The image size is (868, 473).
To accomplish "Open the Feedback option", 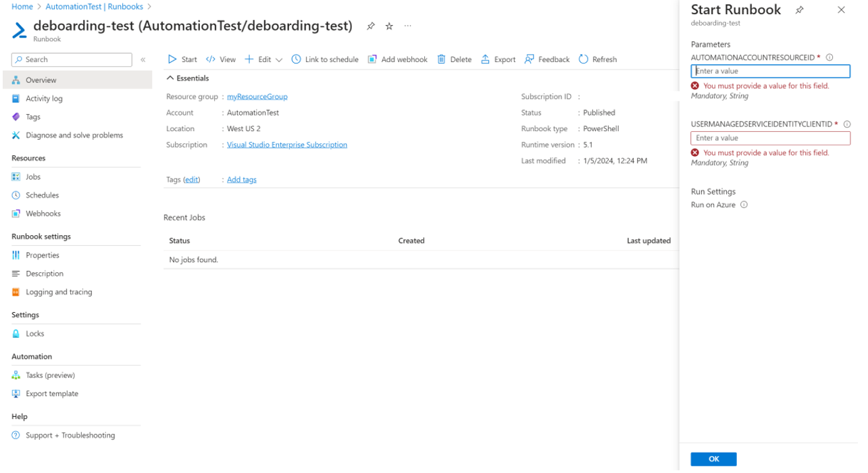I will pyautogui.click(x=547, y=59).
